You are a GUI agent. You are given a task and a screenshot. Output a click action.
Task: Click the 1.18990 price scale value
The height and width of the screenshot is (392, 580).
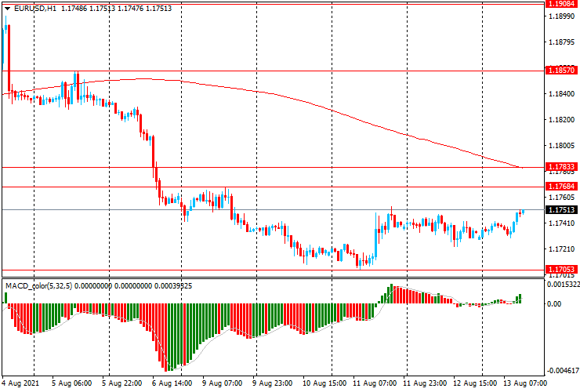(x=561, y=16)
